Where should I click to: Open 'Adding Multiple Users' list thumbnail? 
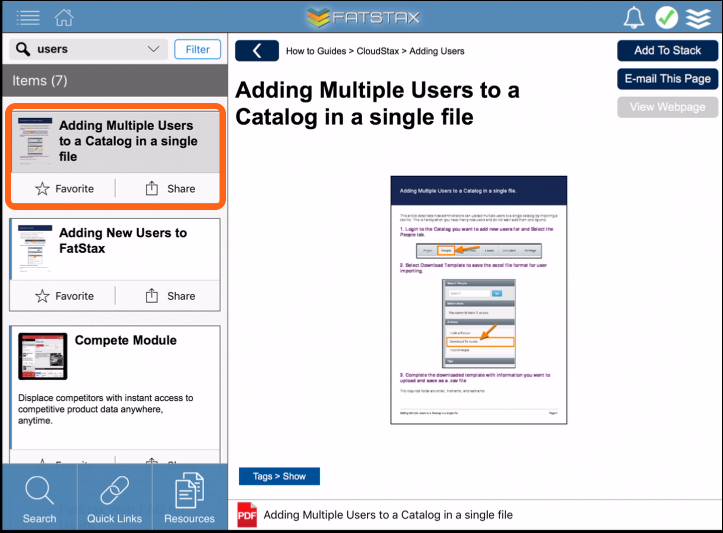(35, 141)
